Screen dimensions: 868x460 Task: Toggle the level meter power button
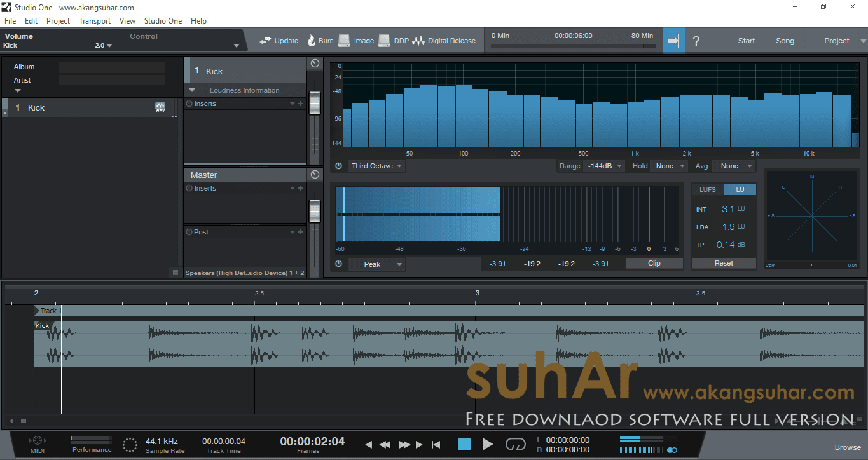click(x=337, y=264)
